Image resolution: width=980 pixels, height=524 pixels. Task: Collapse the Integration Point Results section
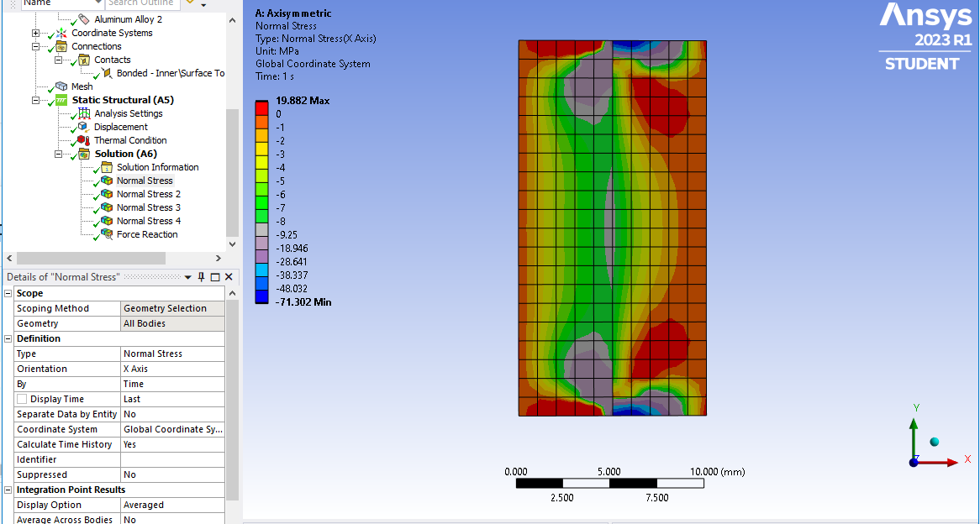tap(8, 490)
